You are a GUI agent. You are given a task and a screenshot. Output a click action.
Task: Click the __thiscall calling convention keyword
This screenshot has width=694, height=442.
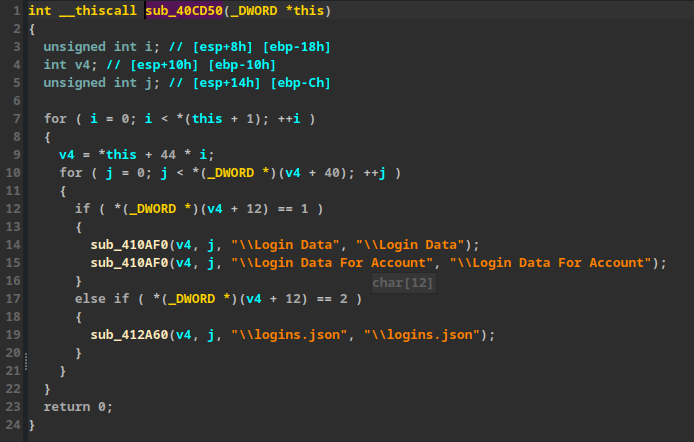[x=98, y=10]
